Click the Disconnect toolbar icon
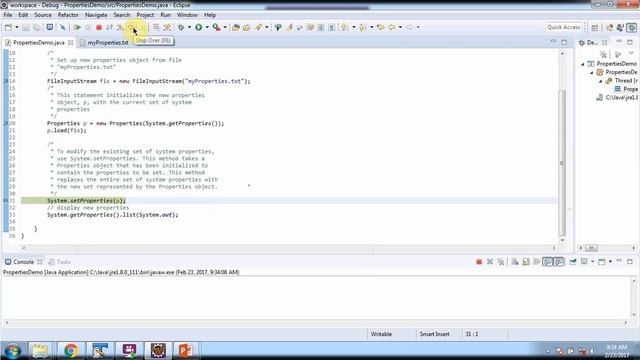 pyautogui.click(x=109, y=27)
